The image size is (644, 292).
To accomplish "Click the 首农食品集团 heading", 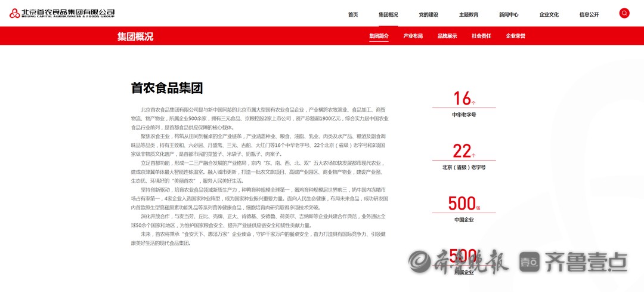I will (167, 88).
